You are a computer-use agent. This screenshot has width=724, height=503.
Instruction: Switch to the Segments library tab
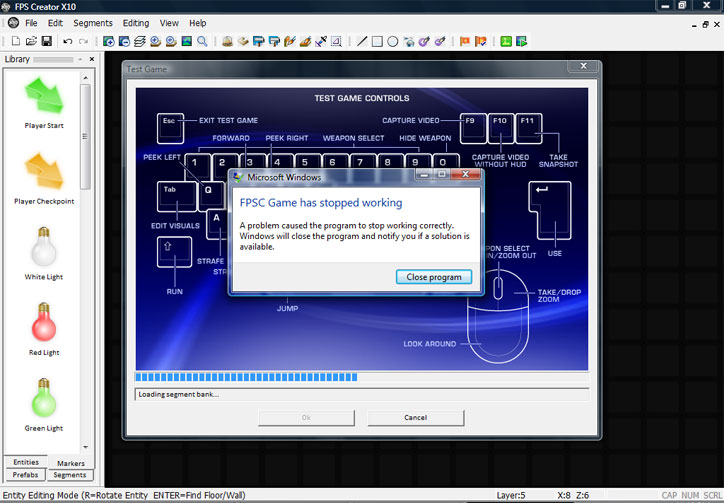(x=70, y=475)
